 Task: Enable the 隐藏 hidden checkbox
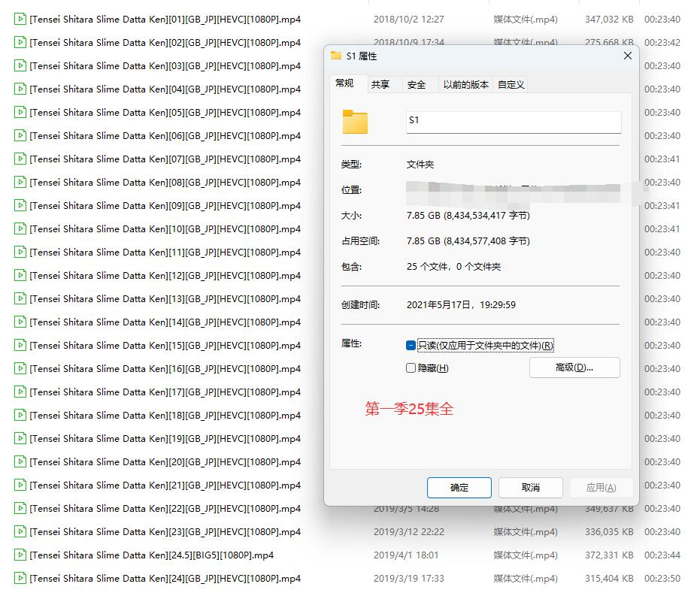(x=411, y=368)
